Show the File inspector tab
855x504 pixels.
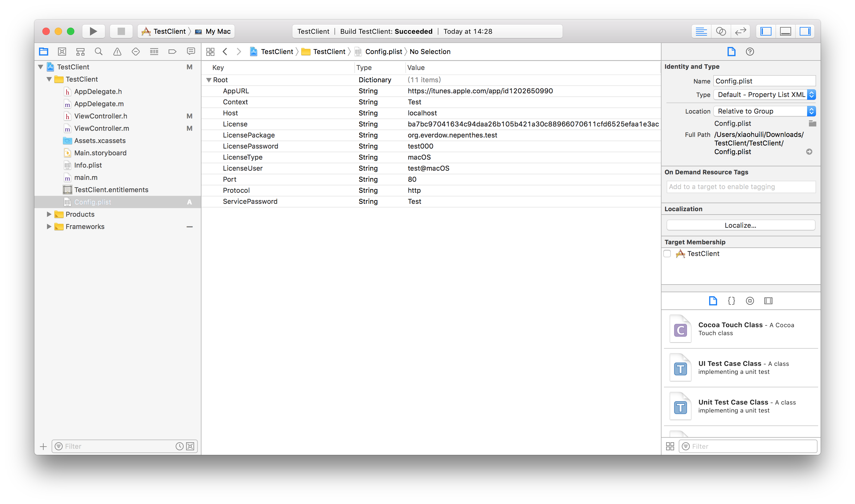coord(731,52)
